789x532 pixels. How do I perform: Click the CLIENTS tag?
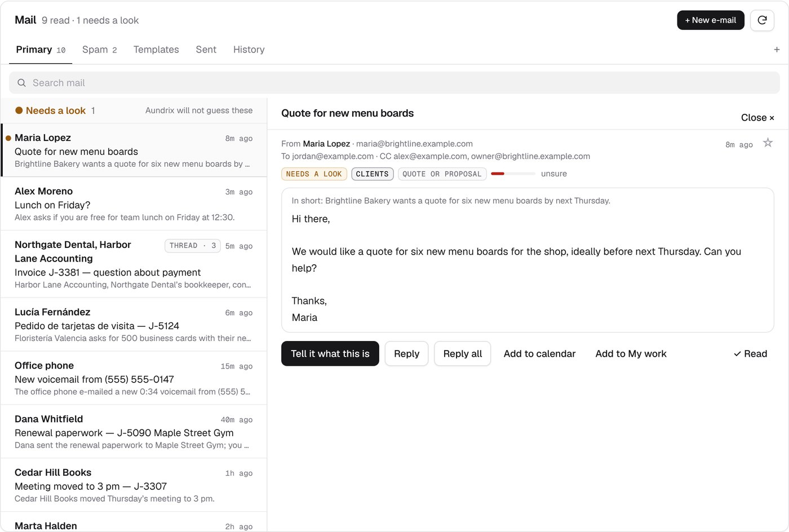click(372, 174)
